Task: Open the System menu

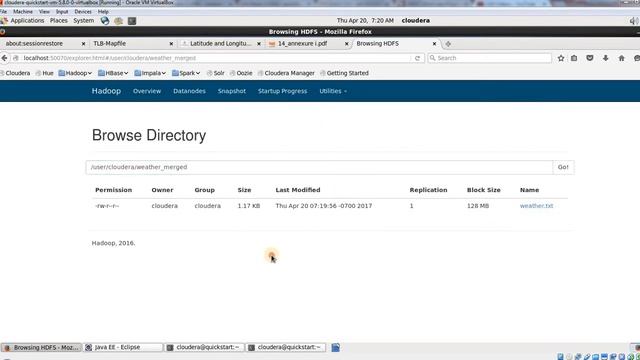Action: (83, 20)
